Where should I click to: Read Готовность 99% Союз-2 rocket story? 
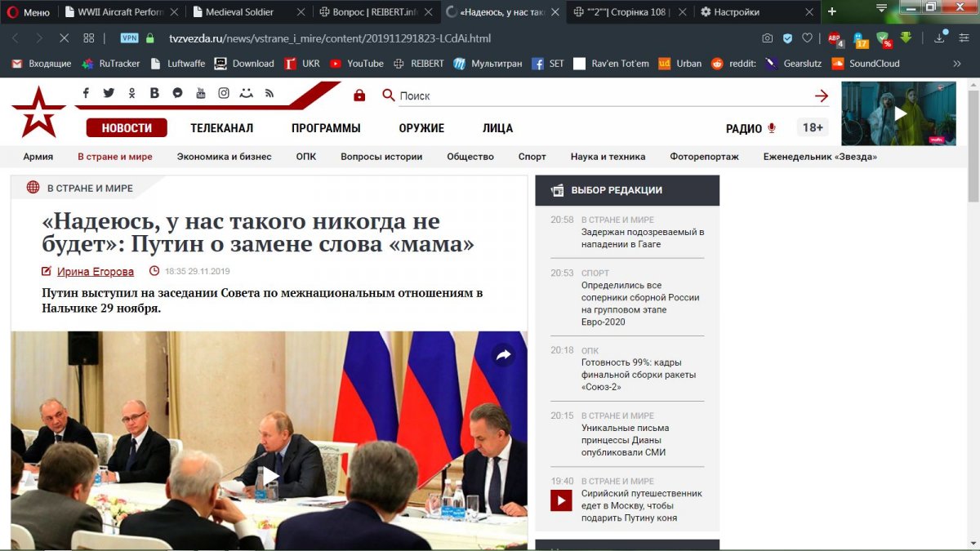click(639, 375)
